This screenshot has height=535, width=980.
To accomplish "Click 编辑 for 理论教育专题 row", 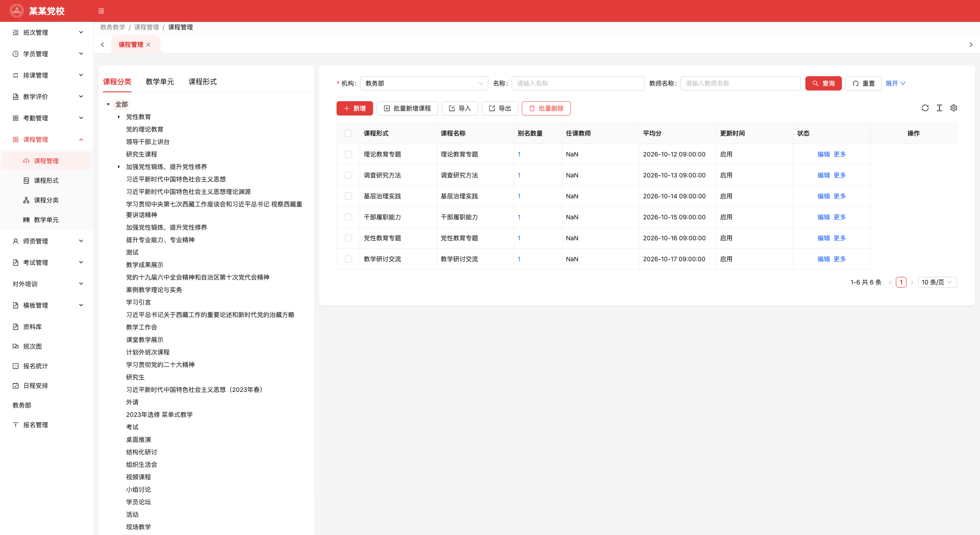I will [824, 154].
